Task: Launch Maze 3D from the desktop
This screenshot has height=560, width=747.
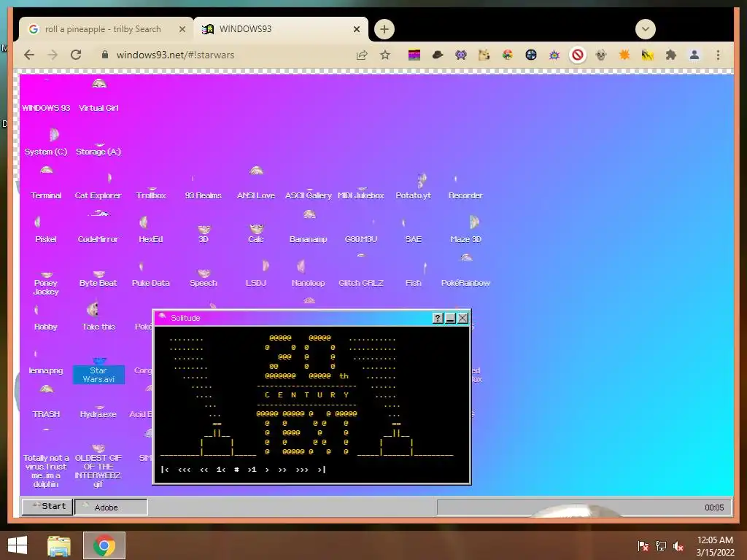Action: pos(465,230)
